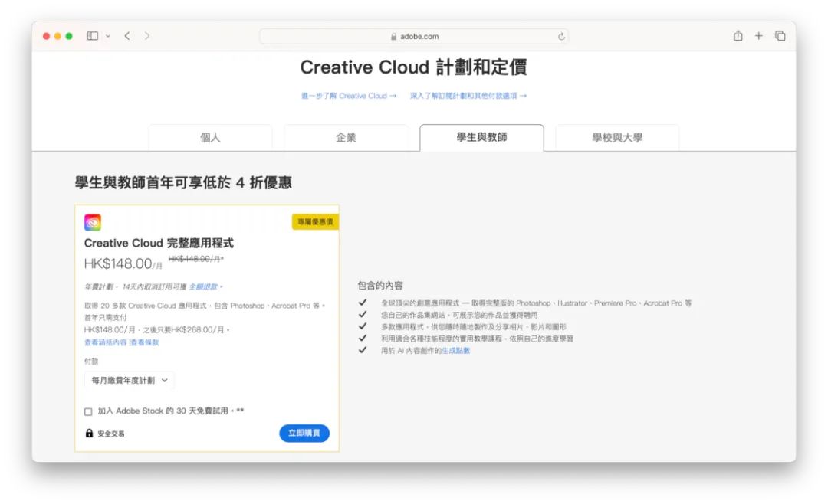The width and height of the screenshot is (828, 504).
Task: Click the struck-through HK$448.00/月 price
Action: 196,259
